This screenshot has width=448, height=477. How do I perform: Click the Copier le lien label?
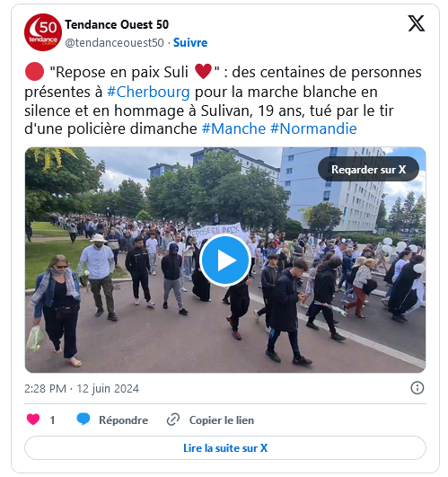[x=222, y=420]
